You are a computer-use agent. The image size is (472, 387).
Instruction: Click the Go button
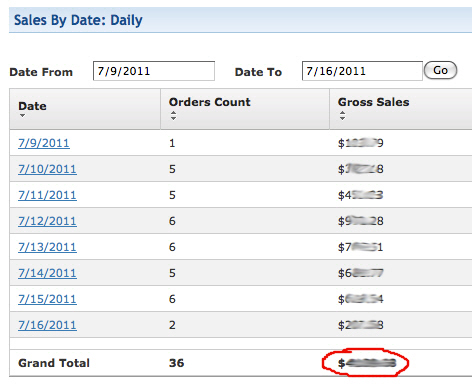pyautogui.click(x=440, y=70)
